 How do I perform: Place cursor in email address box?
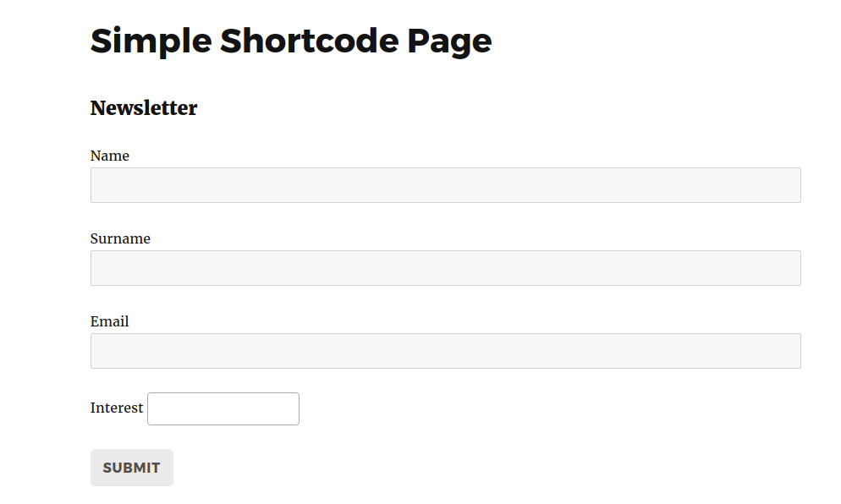pos(445,351)
